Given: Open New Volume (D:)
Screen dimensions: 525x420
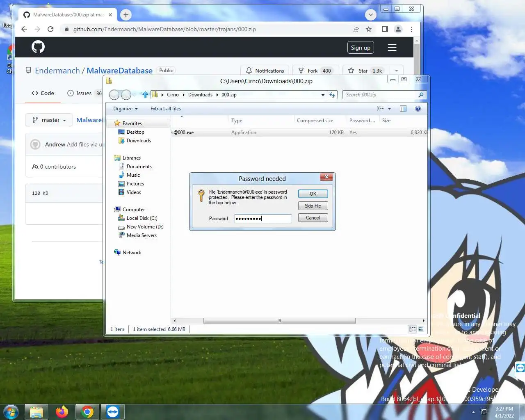Looking at the screenshot, I should (145, 227).
